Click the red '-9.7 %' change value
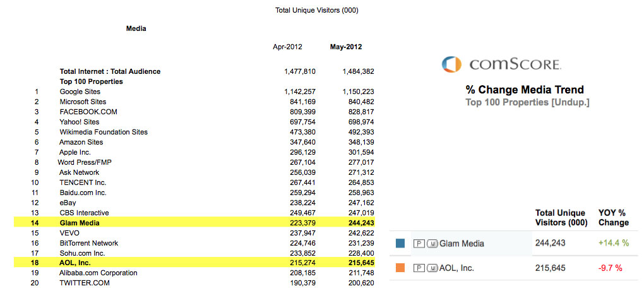 coord(611,268)
